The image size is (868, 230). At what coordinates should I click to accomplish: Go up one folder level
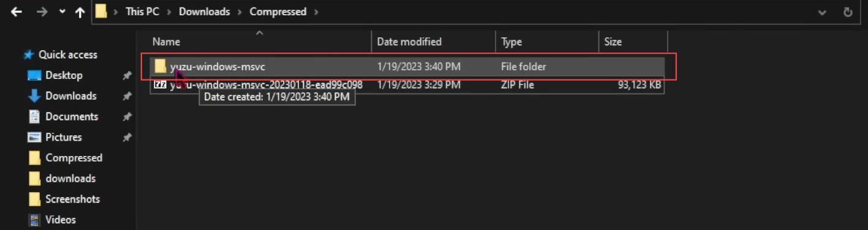pos(80,12)
